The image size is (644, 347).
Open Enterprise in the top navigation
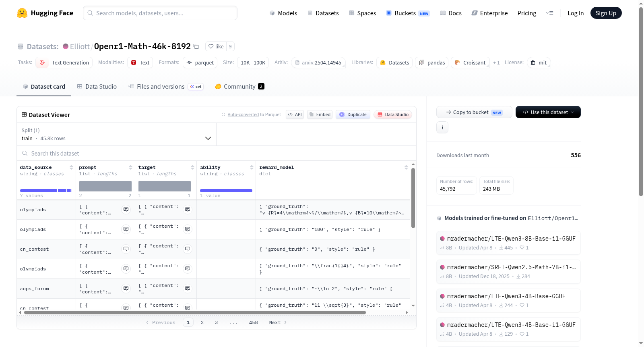[x=489, y=13]
